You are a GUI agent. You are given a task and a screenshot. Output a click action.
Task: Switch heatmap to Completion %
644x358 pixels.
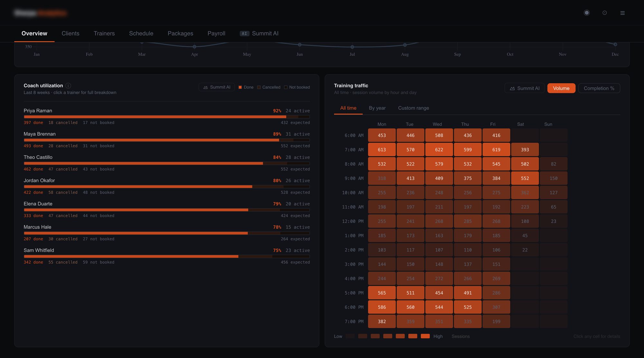(599, 88)
